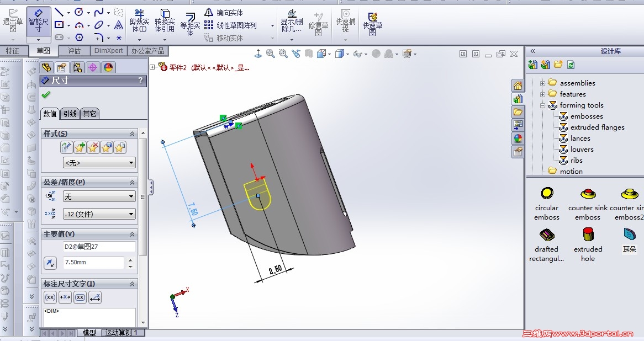The width and height of the screenshot is (644, 341).
Task: Click Trim Entities (剪裁实体)
Action: [x=140, y=21]
